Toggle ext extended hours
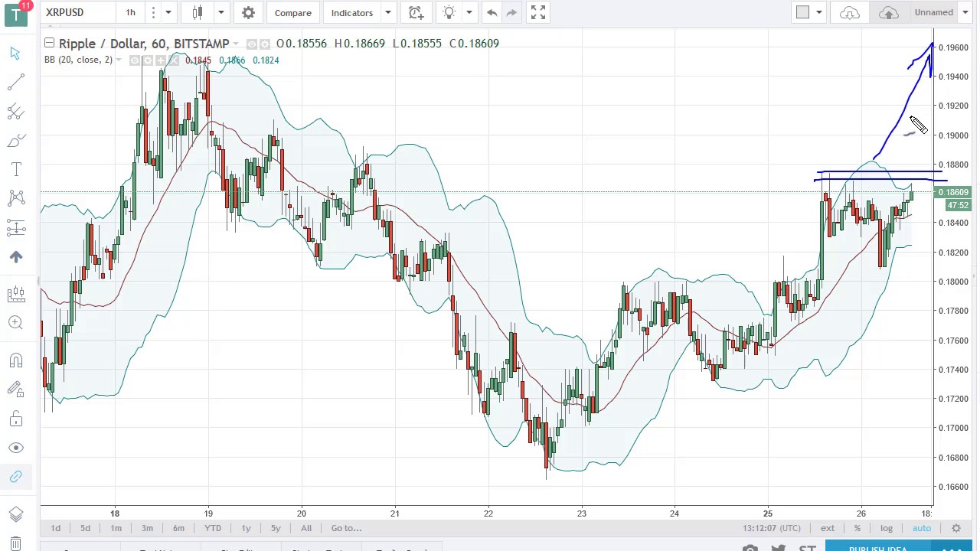The width and height of the screenshot is (980, 551). (828, 528)
